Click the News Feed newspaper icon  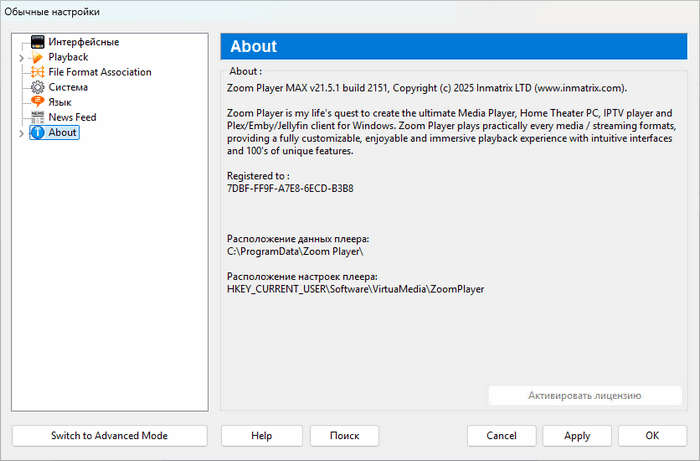point(38,117)
